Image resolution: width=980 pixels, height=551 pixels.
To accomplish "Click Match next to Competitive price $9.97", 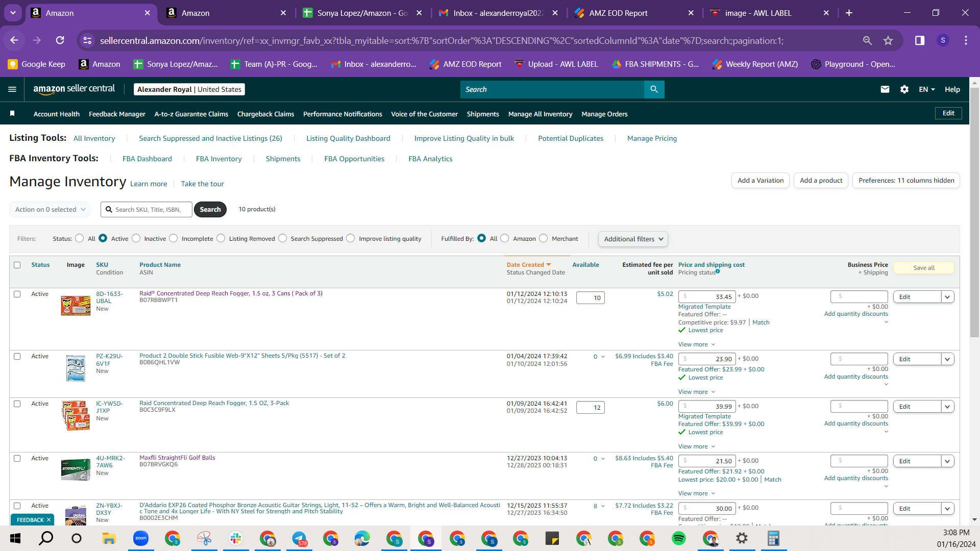I will click(x=761, y=322).
